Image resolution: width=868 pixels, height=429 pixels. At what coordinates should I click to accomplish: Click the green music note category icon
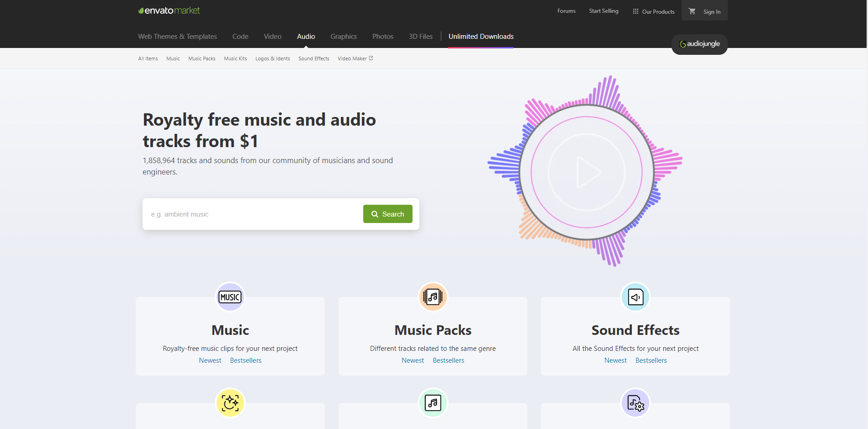pyautogui.click(x=433, y=403)
